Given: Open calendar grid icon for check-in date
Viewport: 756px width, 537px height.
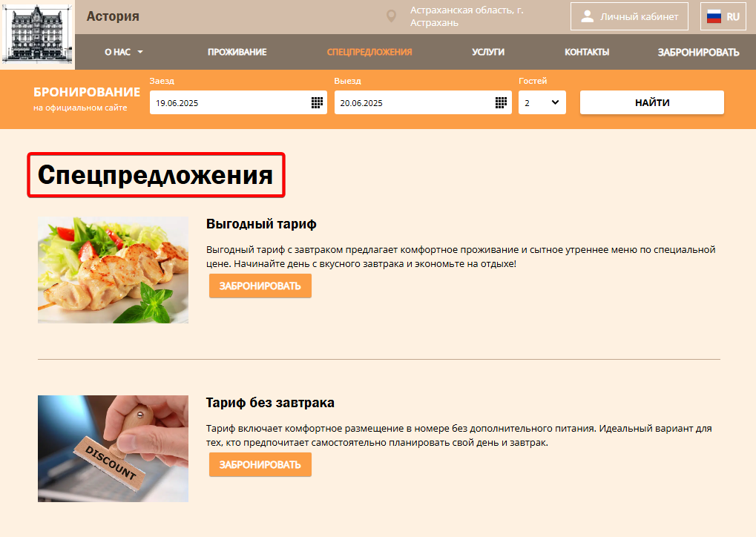Looking at the screenshot, I should click(x=317, y=102).
